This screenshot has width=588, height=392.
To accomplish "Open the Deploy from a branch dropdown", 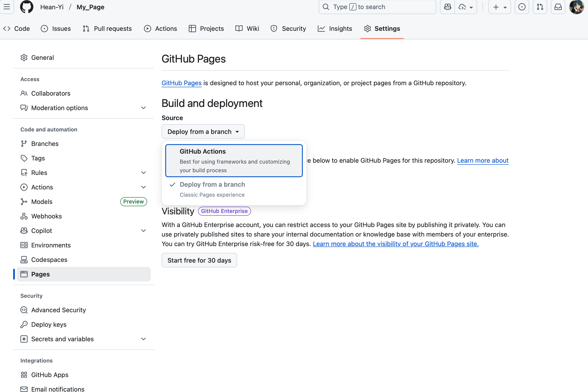I will pyautogui.click(x=203, y=131).
